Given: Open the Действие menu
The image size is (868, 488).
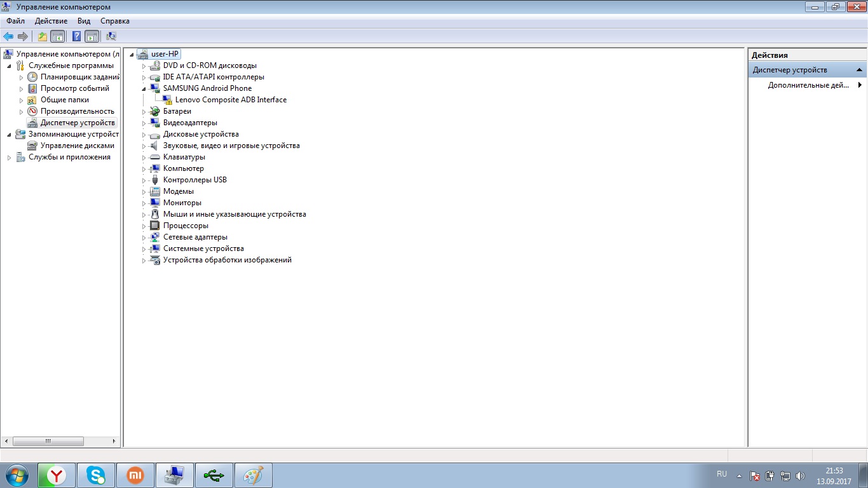Looking at the screenshot, I should 51,21.
